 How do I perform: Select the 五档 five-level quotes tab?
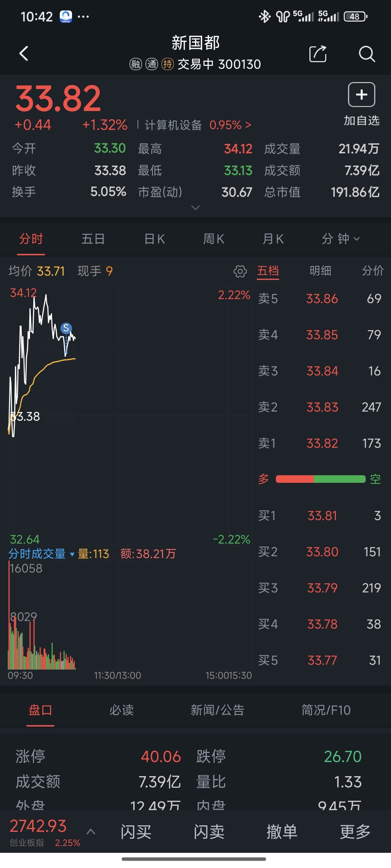(268, 271)
